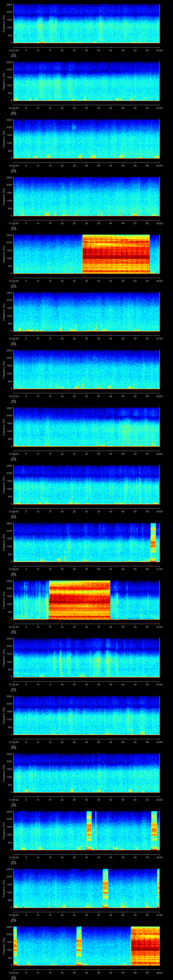Click the 10:31:00 time axis label
Viewport: 173px width, 980px height.
coord(13,627)
